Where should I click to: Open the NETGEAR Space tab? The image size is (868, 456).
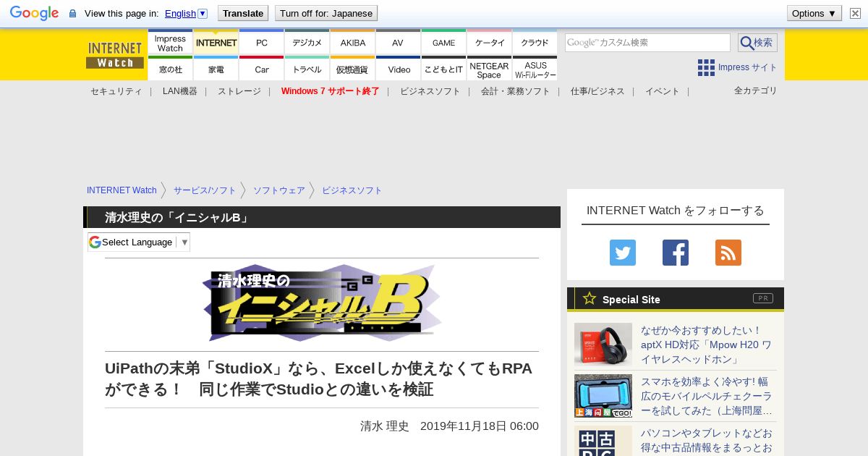pos(490,68)
